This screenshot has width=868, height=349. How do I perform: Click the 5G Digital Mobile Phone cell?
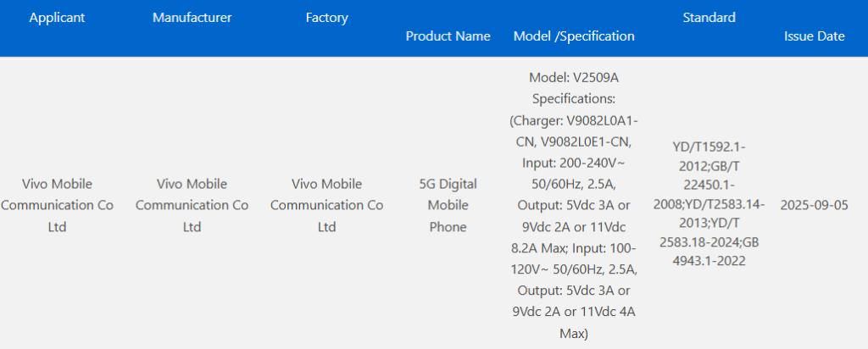448,205
